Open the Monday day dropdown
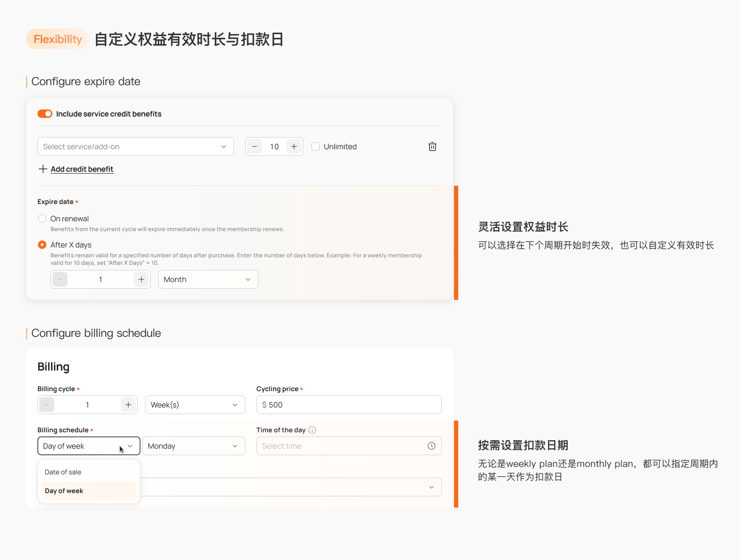Image resolution: width=740 pixels, height=560 pixels. point(194,446)
